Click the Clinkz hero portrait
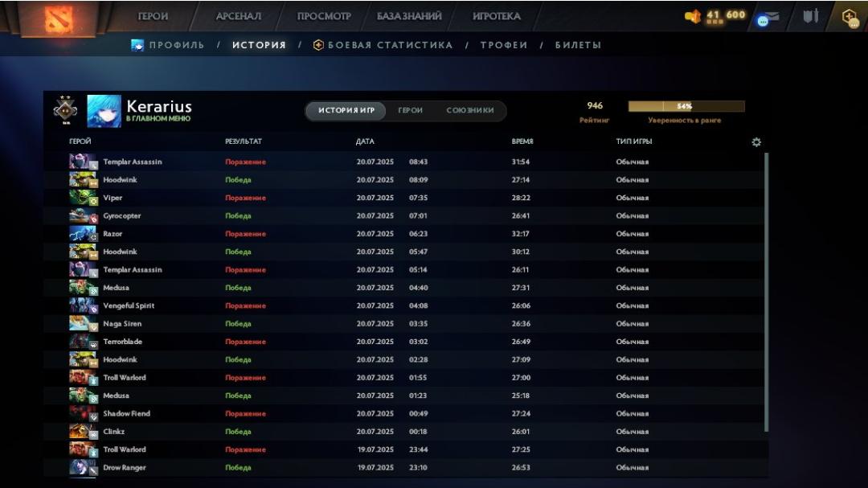The width and height of the screenshot is (868, 488). 83,432
